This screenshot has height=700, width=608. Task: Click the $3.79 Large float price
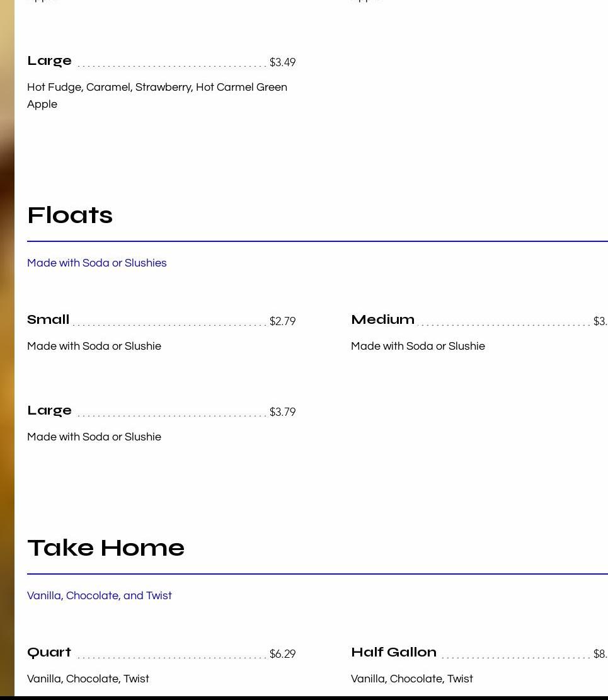coord(282,413)
